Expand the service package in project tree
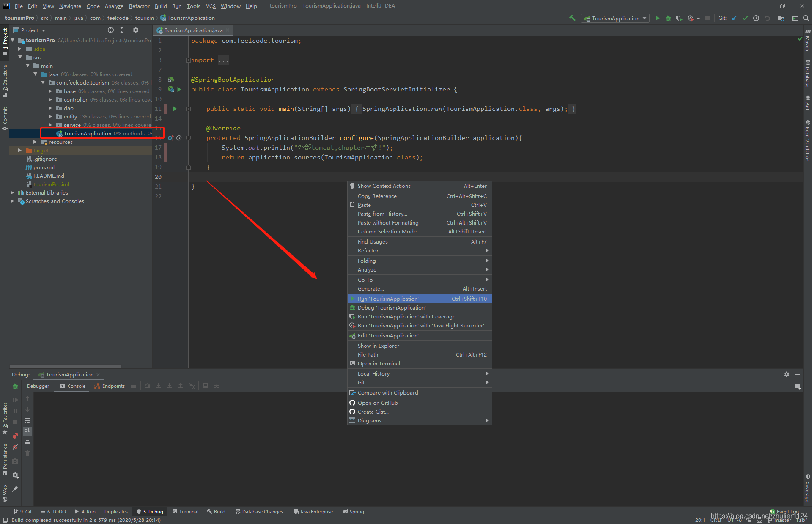The width and height of the screenshot is (812, 524). [x=50, y=125]
